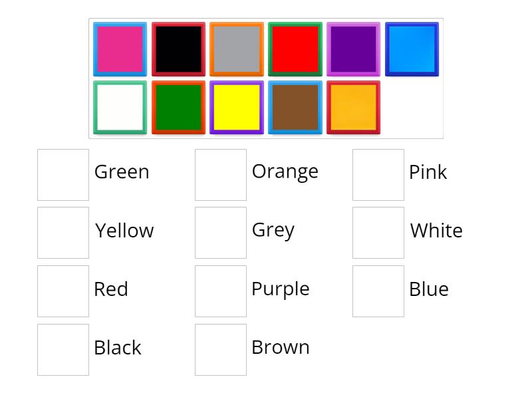Select the brown color tile
The image size is (532, 399).
coord(295,108)
